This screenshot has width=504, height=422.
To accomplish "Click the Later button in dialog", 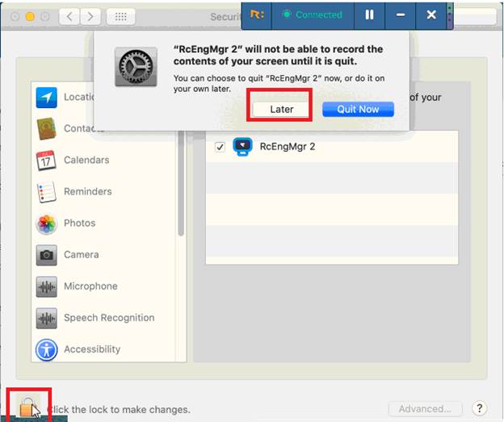I will pos(281,109).
